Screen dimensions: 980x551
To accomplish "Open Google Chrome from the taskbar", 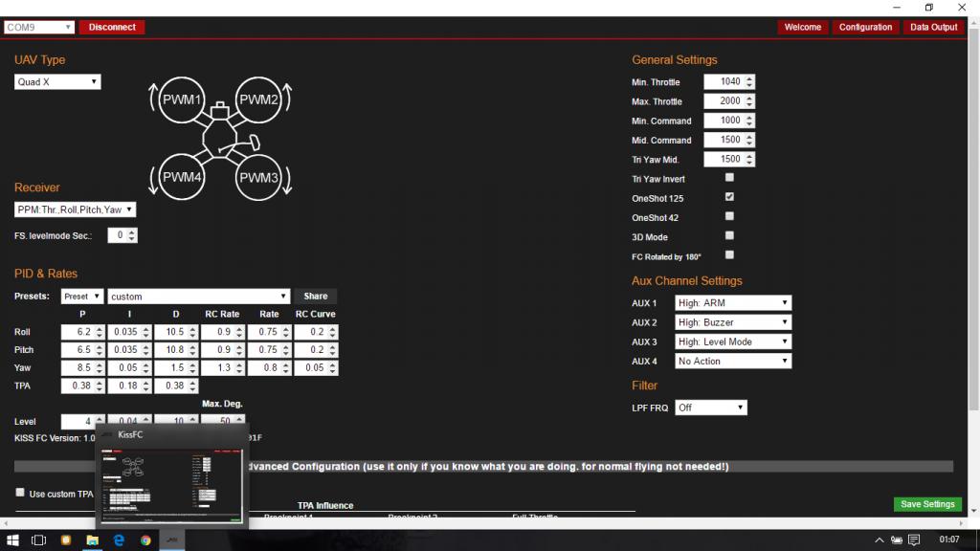I will 145,540.
